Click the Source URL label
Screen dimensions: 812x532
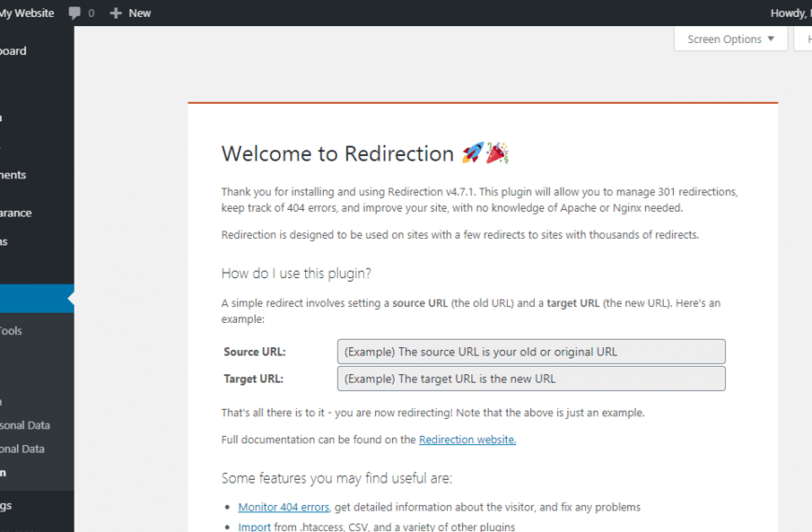tap(254, 352)
